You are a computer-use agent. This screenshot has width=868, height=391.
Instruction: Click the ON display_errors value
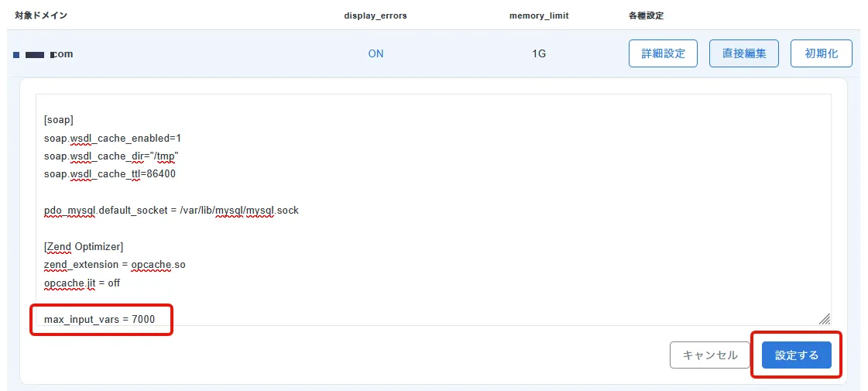tap(376, 54)
